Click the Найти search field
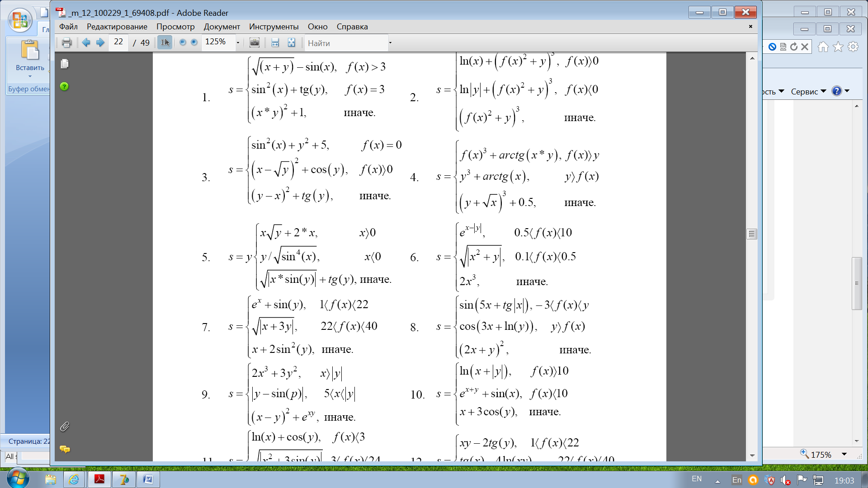The height and width of the screenshot is (488, 868). [346, 43]
